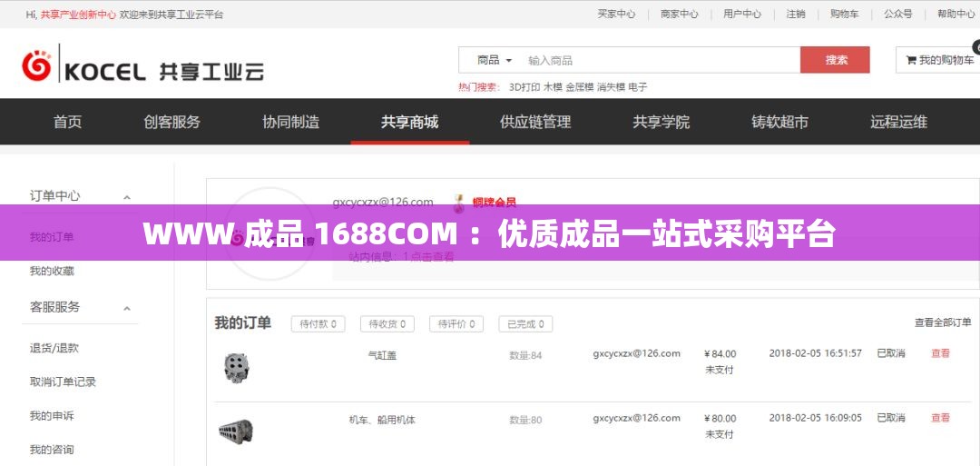Click order time 2018-02-05 16:51:57
This screenshot has height=466, width=980.
tap(815, 353)
